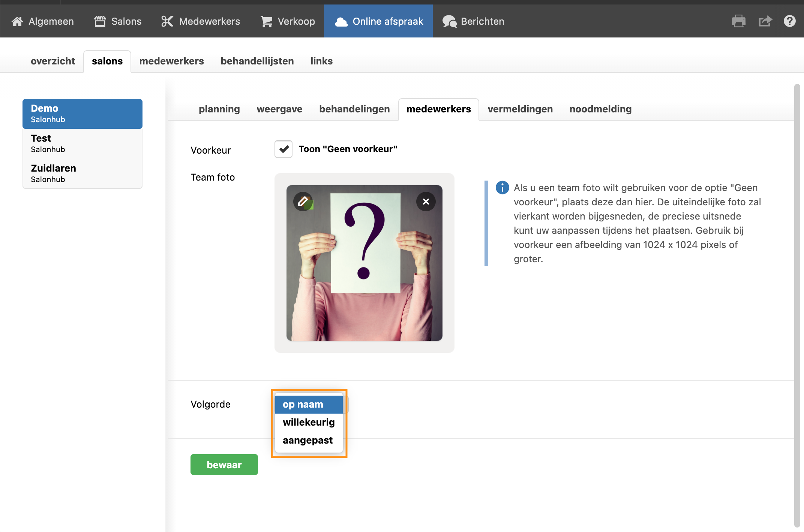This screenshot has width=804, height=532.
Task: Open the help question mark icon
Action: [x=789, y=21]
